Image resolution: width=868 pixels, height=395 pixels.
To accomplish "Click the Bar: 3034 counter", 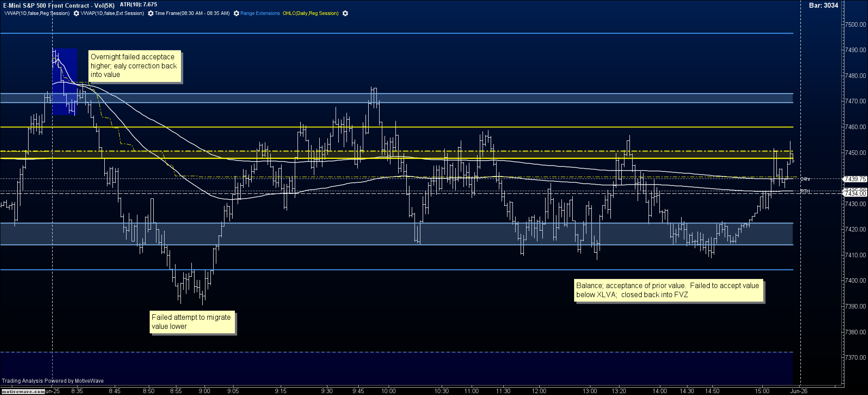I will (x=824, y=5).
